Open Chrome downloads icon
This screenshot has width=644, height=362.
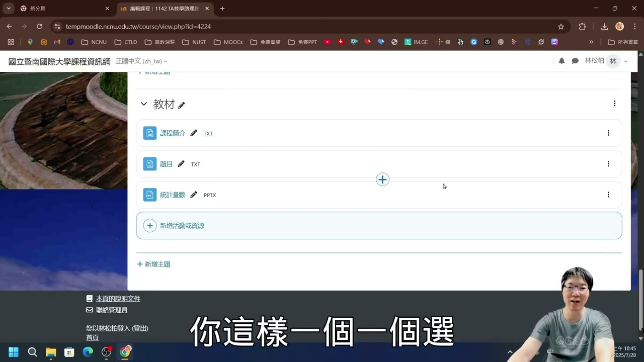click(x=605, y=26)
